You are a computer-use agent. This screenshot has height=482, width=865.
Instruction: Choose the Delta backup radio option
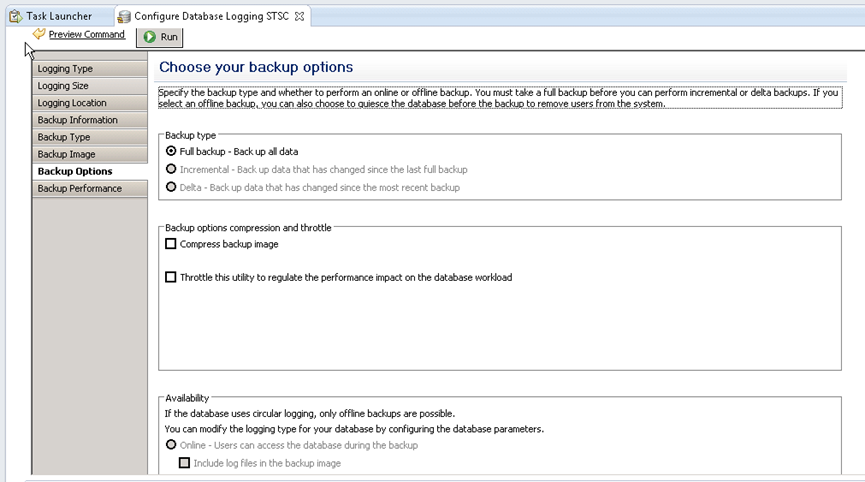[x=171, y=187]
